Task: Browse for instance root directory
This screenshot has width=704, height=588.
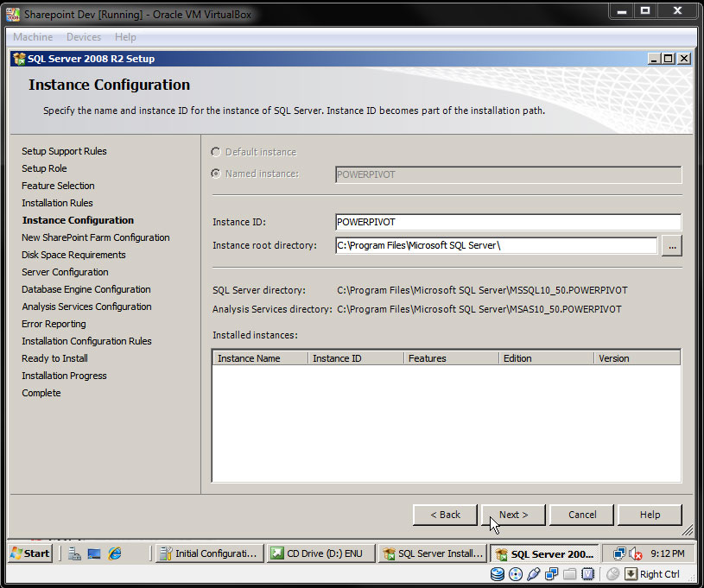Action: 672,246
